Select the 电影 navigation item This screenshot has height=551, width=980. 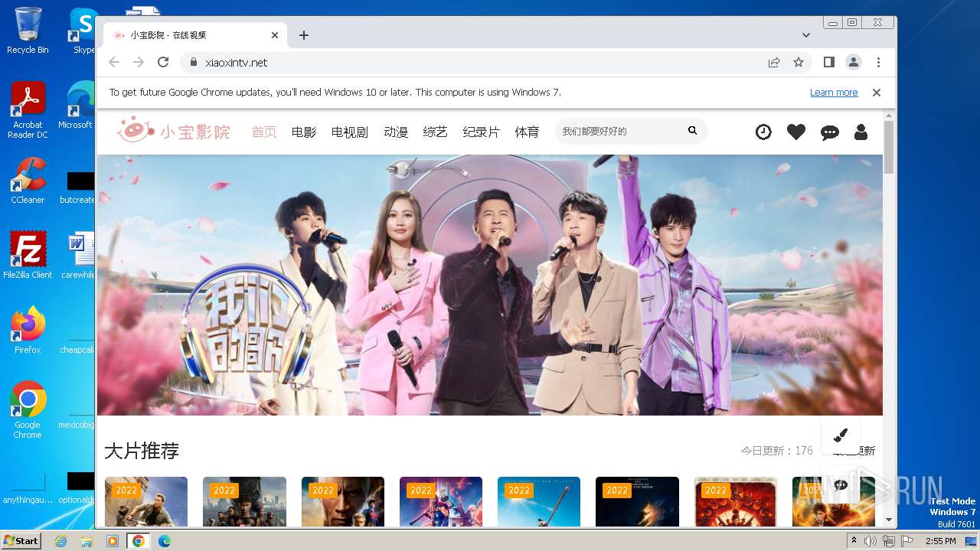pos(304,132)
